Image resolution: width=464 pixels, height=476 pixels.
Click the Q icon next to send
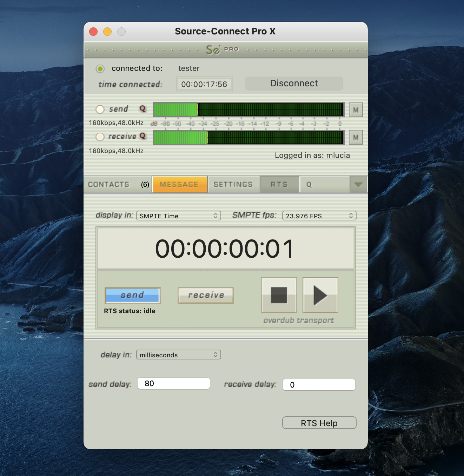point(142,108)
